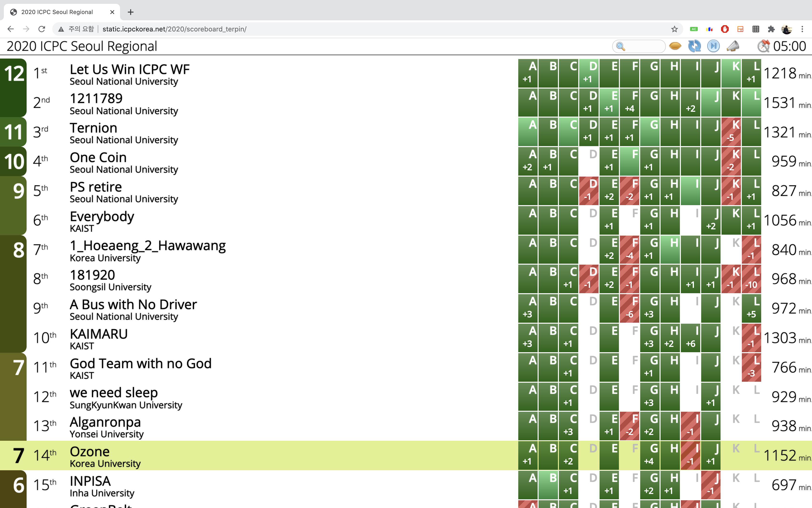
Task: Open the green AC extension icon
Action: coord(694,29)
